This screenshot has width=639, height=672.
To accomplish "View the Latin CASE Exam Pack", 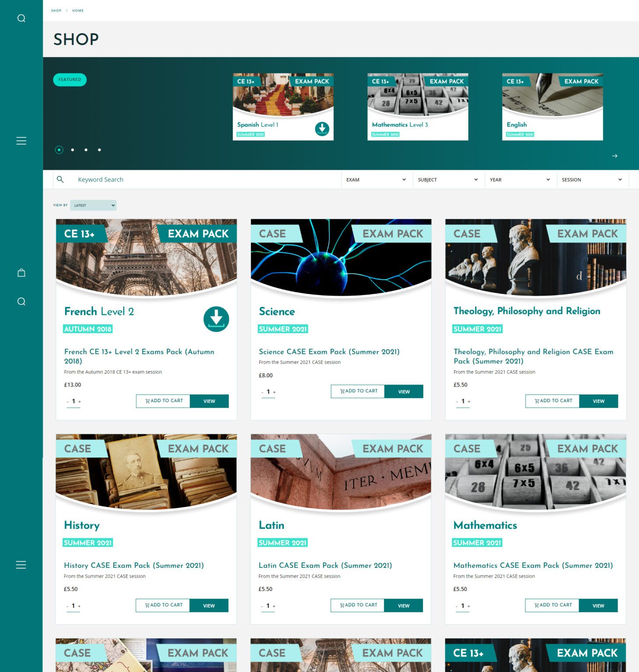I will pos(403,605).
